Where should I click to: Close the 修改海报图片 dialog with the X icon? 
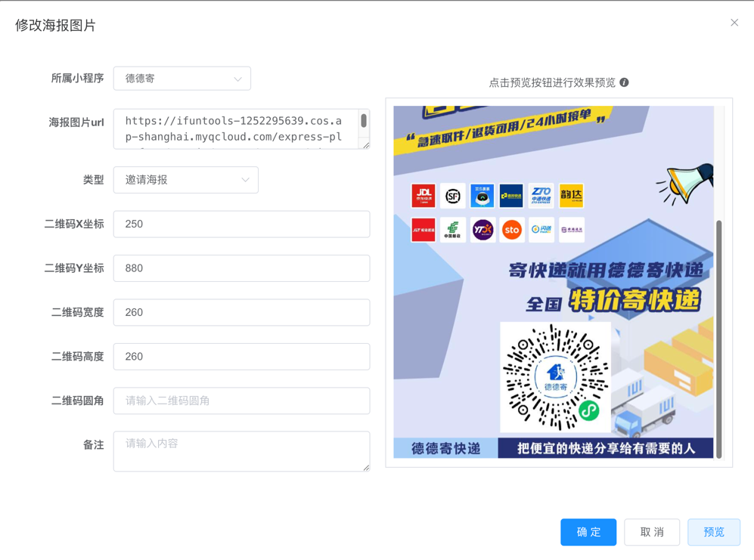click(734, 23)
